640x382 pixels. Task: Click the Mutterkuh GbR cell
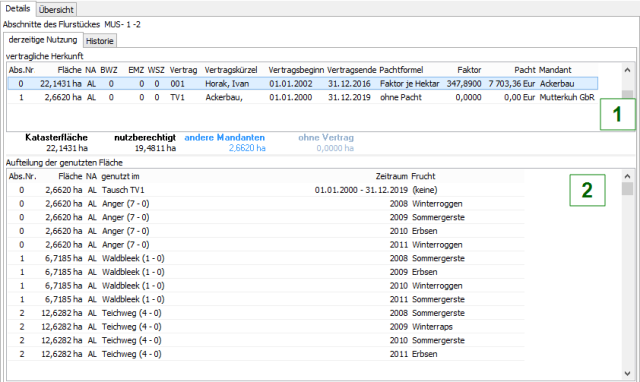(x=567, y=98)
